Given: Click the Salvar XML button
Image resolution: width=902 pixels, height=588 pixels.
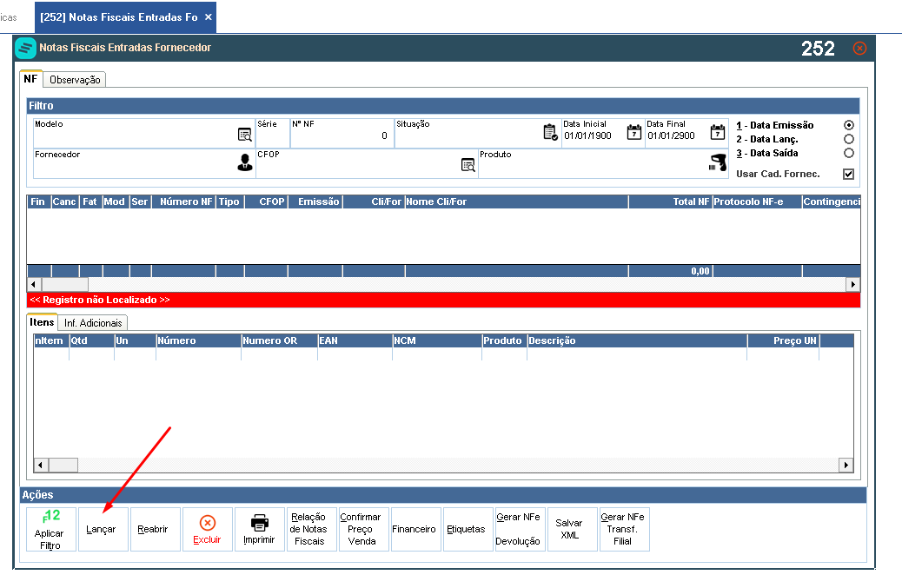Looking at the screenshot, I should tap(573, 529).
